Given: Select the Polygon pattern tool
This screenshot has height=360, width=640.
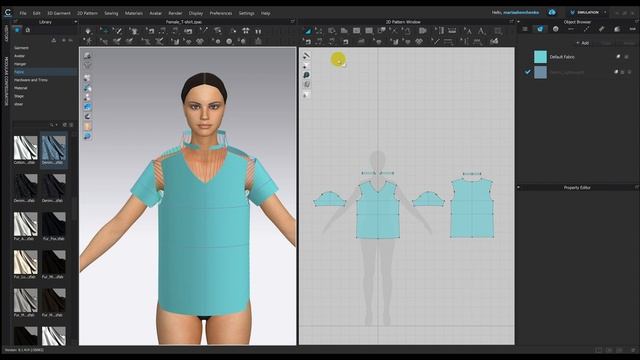Looking at the screenshot, I should [x=344, y=31].
